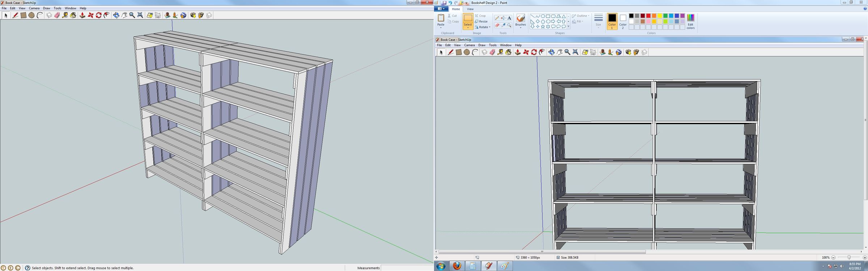Select the Line pencil tool in SketchUp
Image resolution: width=868 pixels, height=271 pixels.
click(x=15, y=15)
